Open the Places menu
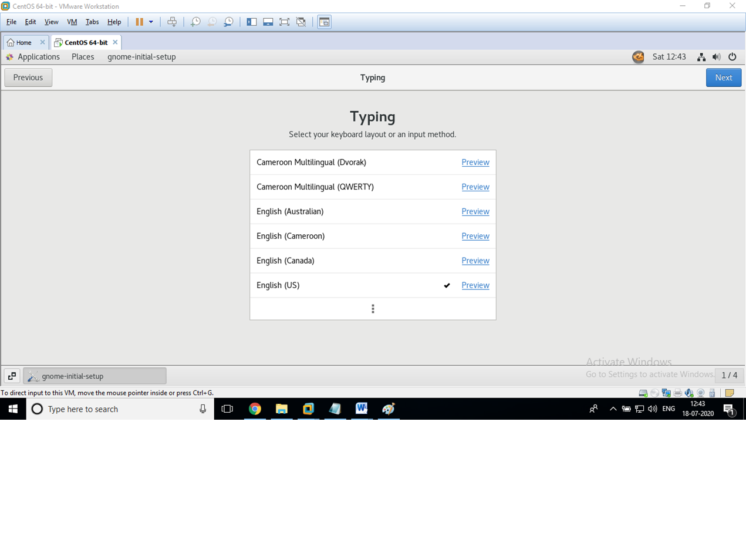 coord(83,57)
